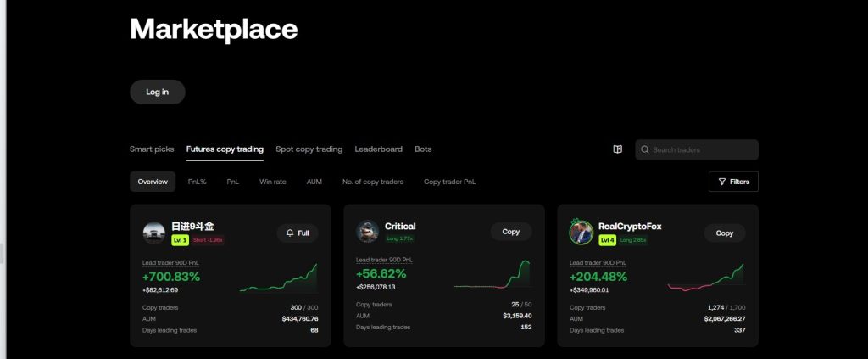Click the +204.48% PnL value

click(x=598, y=277)
